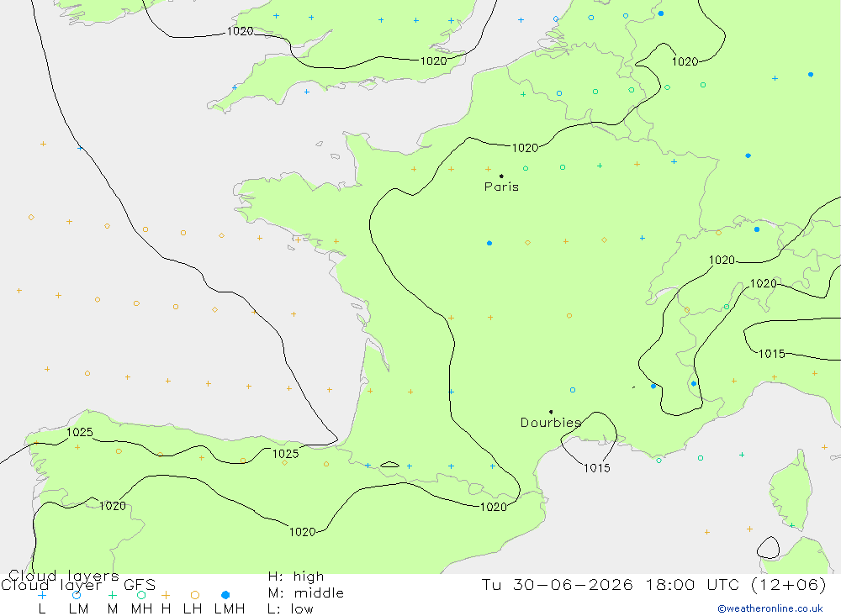The height and width of the screenshot is (616, 841).
Task: Click the '1015' isobar label below Dourbies
Action: (597, 468)
